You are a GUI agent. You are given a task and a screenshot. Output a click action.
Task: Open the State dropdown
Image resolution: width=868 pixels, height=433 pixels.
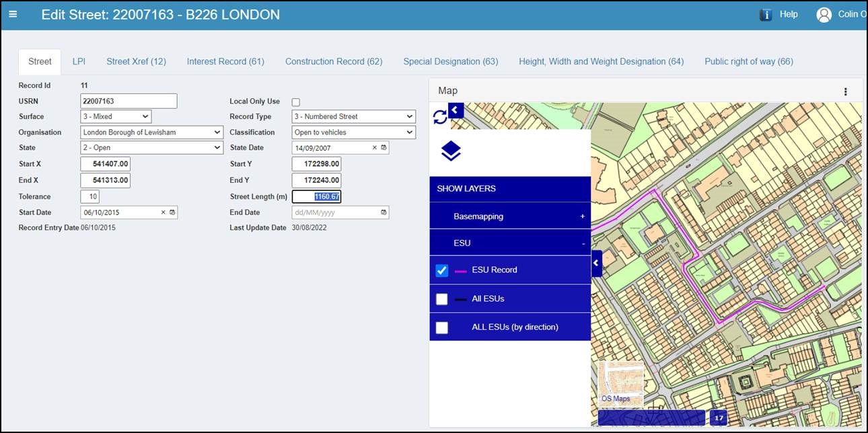(151, 148)
